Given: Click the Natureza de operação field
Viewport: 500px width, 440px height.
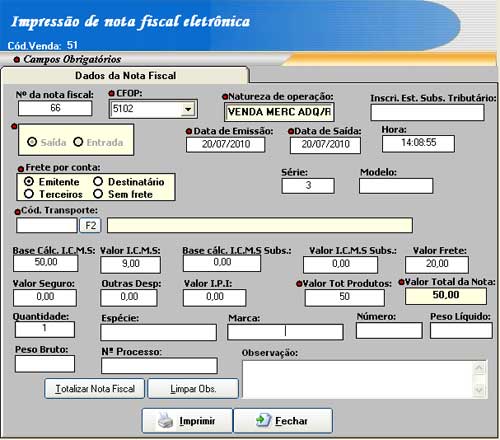Looking at the screenshot, I should pyautogui.click(x=279, y=112).
